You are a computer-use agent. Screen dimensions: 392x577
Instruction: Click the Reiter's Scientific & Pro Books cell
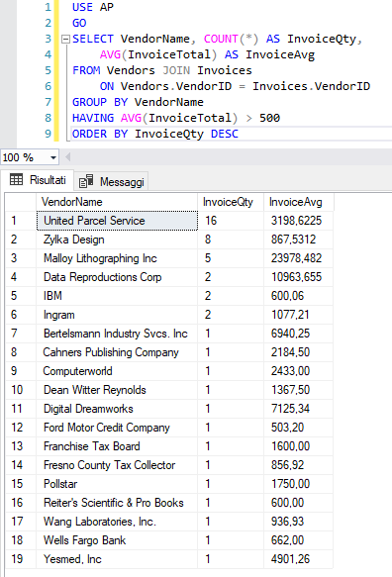click(x=117, y=503)
